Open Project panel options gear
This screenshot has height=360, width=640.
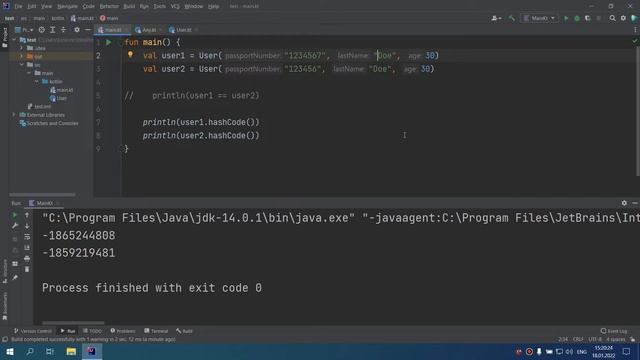click(x=77, y=30)
